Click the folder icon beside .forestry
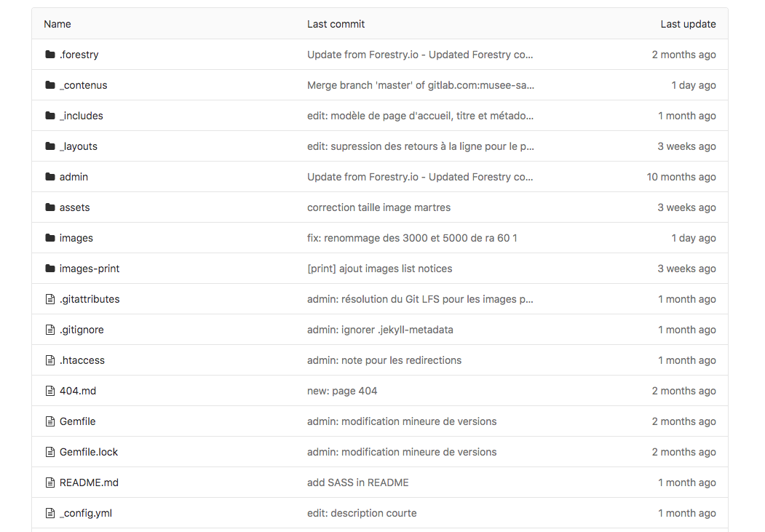This screenshot has height=532, width=765. 50,55
